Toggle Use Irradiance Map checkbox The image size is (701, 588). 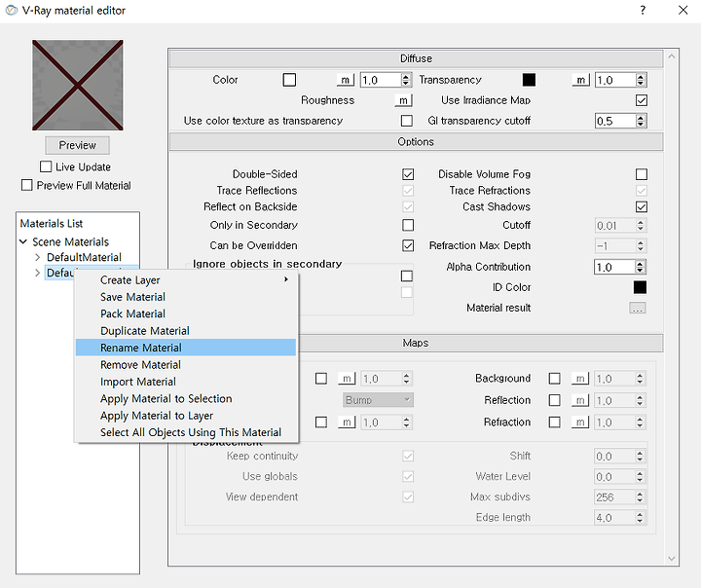[x=641, y=100]
